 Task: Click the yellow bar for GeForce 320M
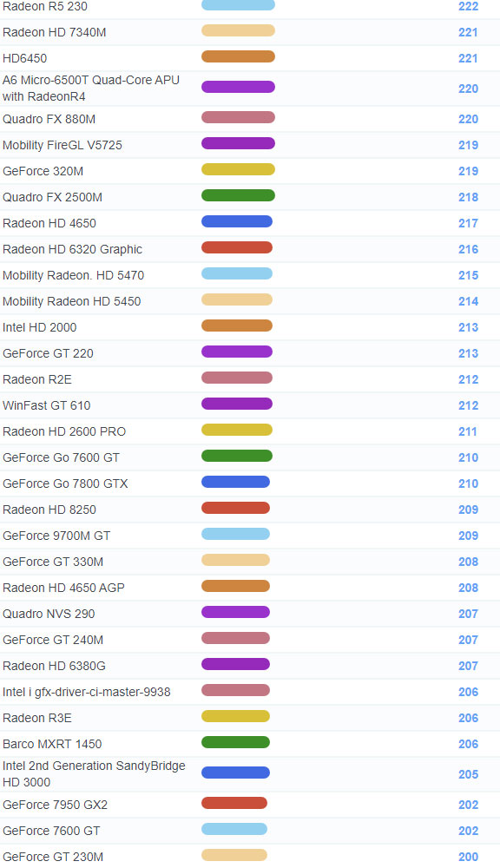coord(238,169)
